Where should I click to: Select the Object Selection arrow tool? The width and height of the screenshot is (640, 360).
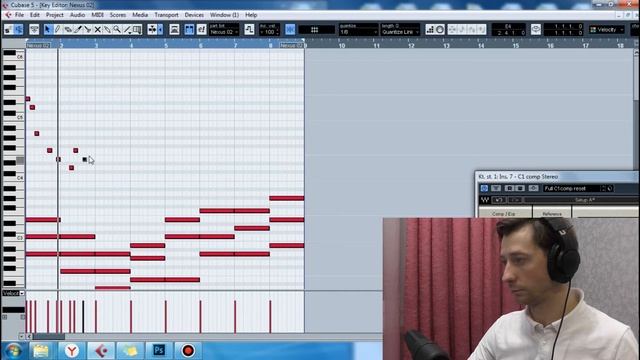pos(47,29)
